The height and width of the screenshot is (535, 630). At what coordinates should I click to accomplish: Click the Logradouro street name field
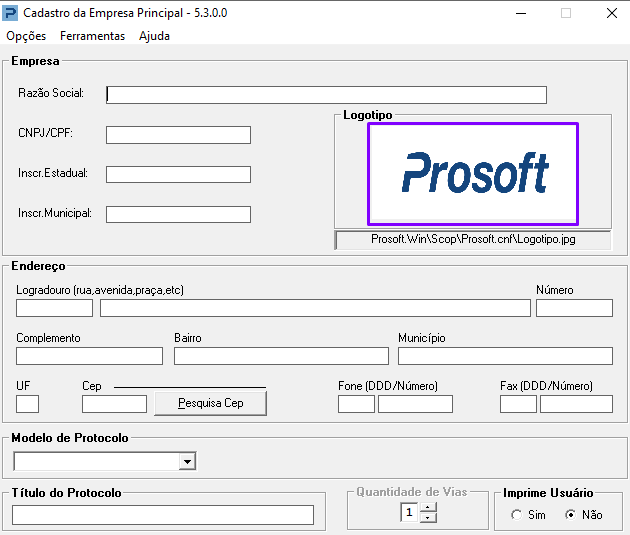click(x=315, y=308)
